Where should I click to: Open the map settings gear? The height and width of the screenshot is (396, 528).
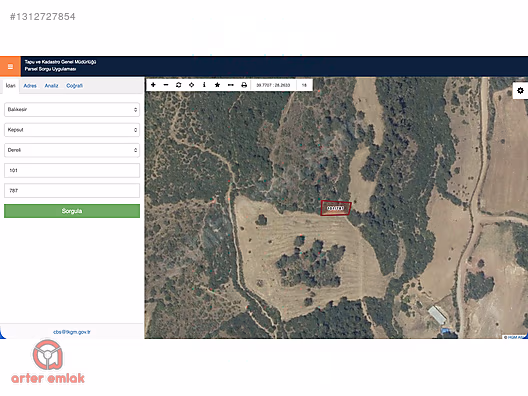[520, 90]
